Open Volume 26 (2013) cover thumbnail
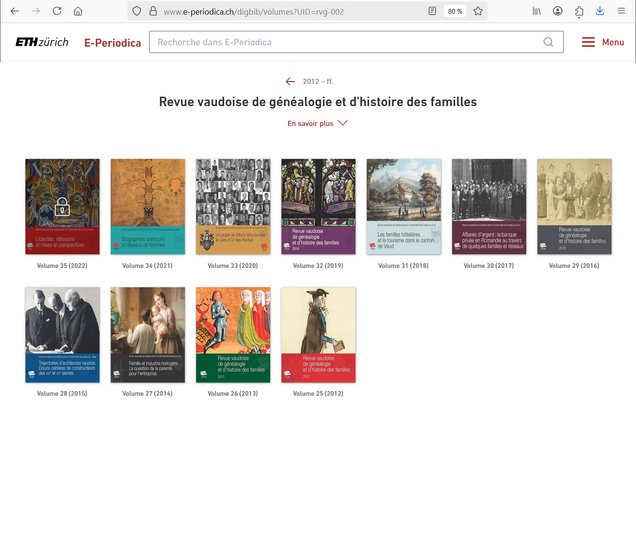Viewport: 636px width, 533px height. click(x=233, y=335)
